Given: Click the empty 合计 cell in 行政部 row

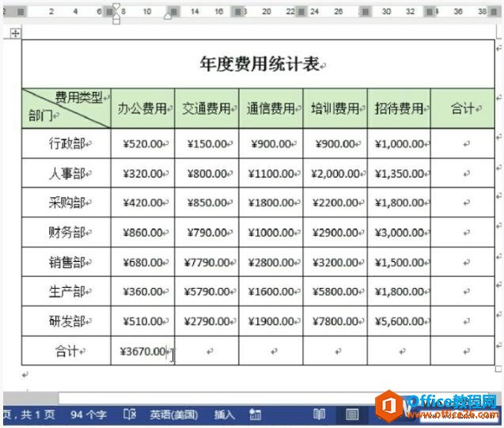Looking at the screenshot, I should (x=463, y=144).
